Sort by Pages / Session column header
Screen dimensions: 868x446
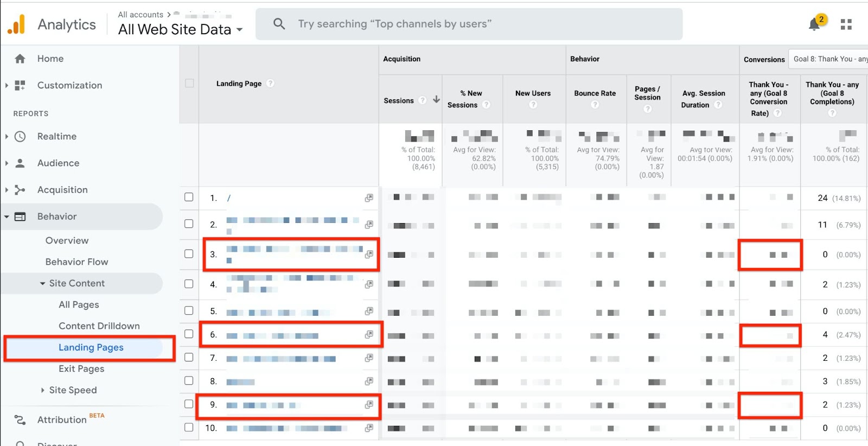pyautogui.click(x=647, y=93)
